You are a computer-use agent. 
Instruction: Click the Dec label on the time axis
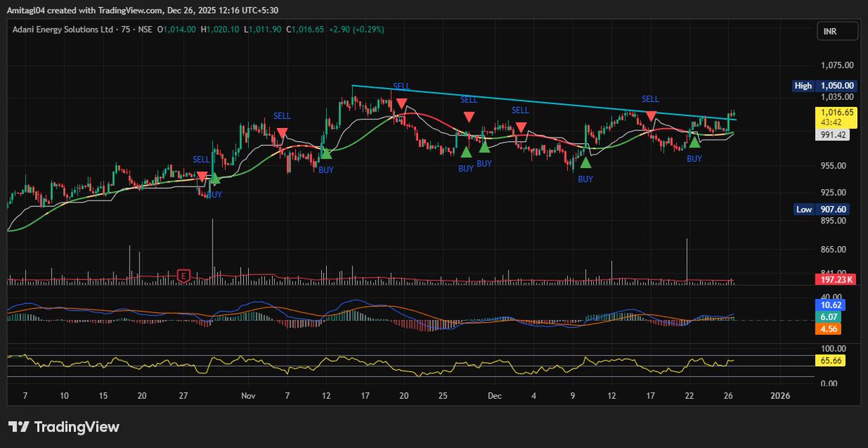point(495,396)
